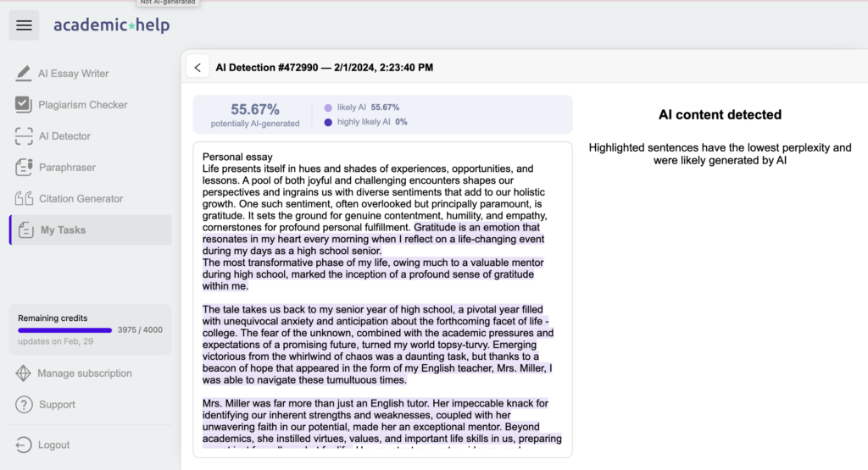
Task: Click the My Tasks icon
Action: [26, 230]
